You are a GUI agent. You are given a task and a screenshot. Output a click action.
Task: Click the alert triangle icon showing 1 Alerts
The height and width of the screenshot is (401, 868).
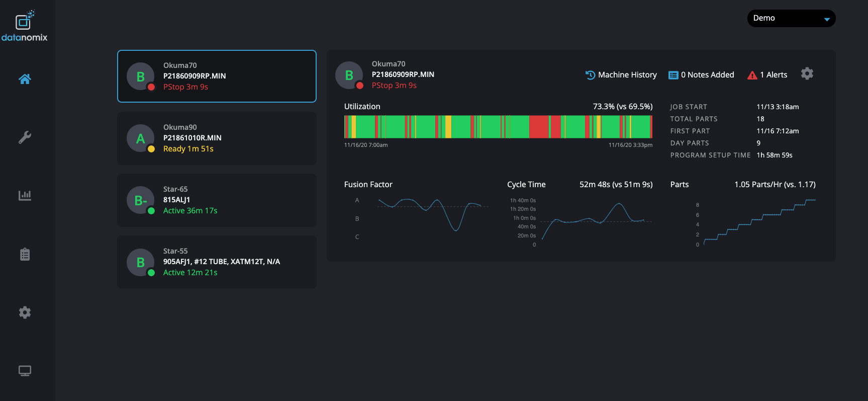752,74
